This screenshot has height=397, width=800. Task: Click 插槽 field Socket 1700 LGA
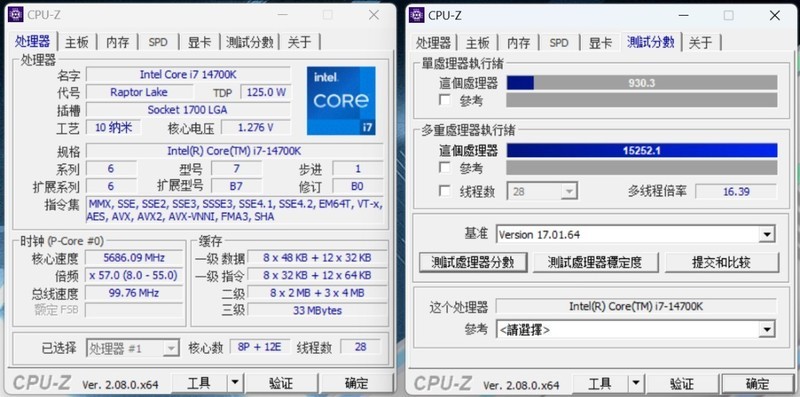(188, 110)
